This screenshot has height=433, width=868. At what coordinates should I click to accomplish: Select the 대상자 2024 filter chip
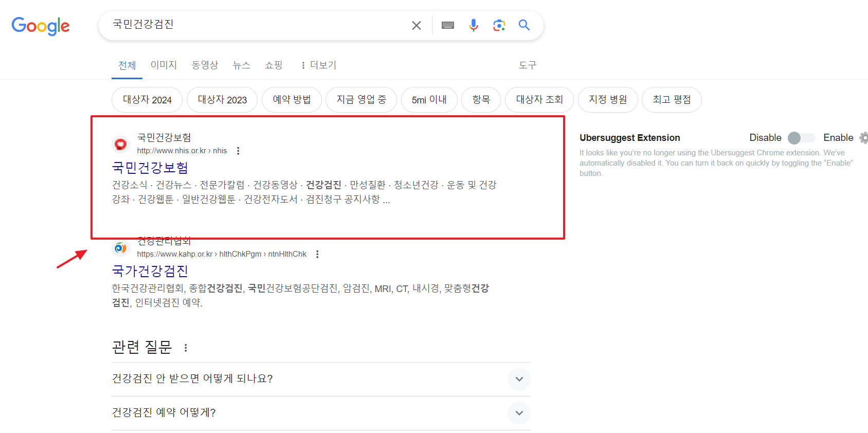click(147, 100)
